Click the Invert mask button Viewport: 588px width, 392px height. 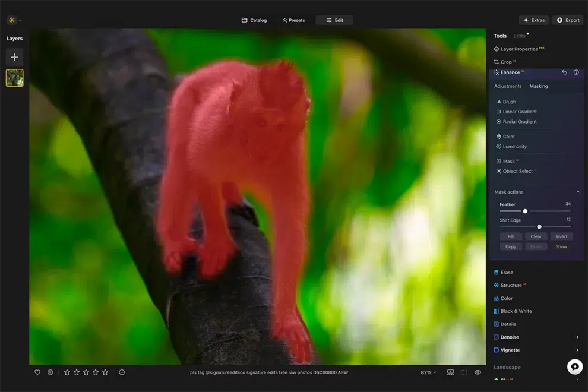tap(561, 236)
